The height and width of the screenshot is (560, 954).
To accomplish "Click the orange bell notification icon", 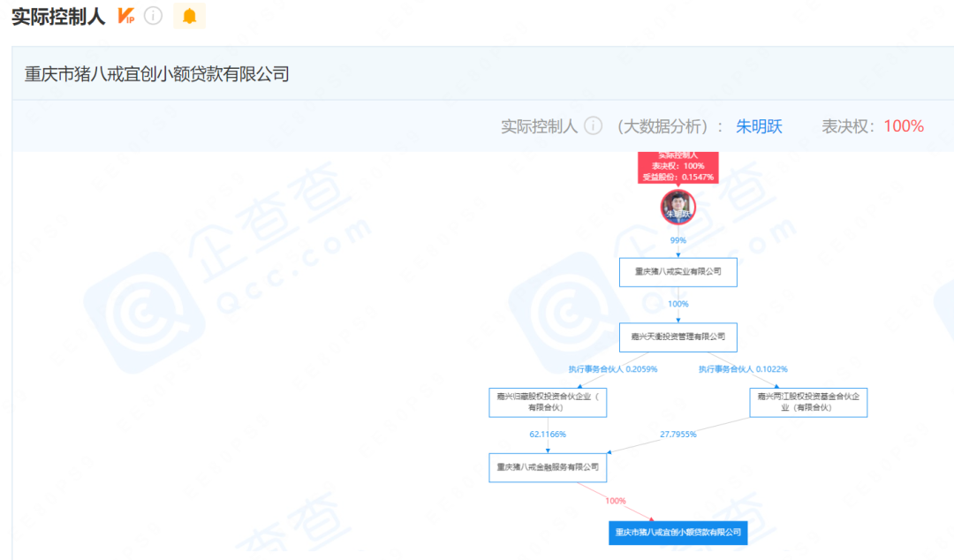I will pos(189,16).
